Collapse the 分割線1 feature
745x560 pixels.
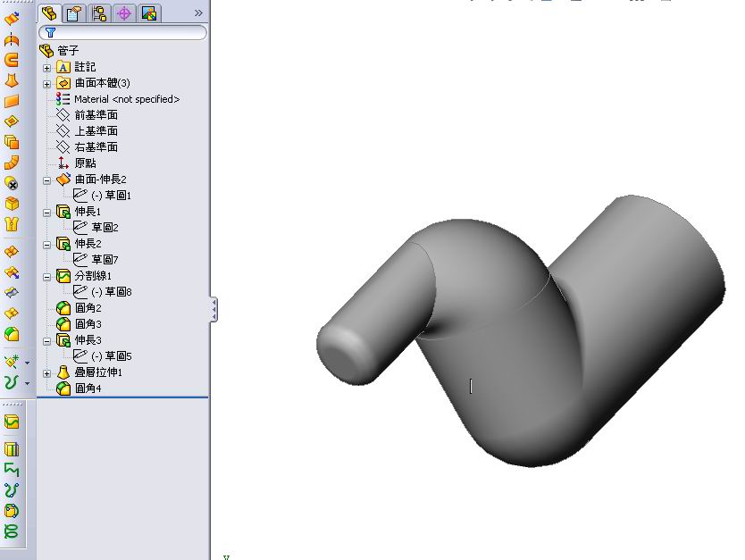coord(46,277)
